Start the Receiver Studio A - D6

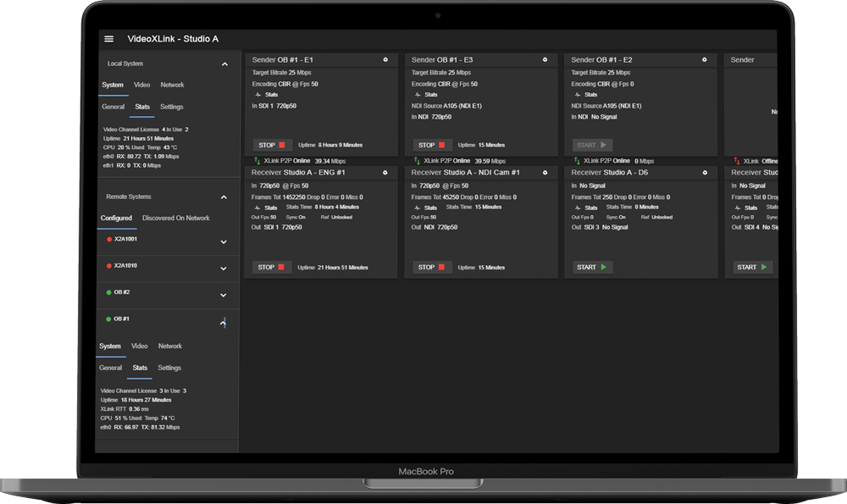coord(591,268)
